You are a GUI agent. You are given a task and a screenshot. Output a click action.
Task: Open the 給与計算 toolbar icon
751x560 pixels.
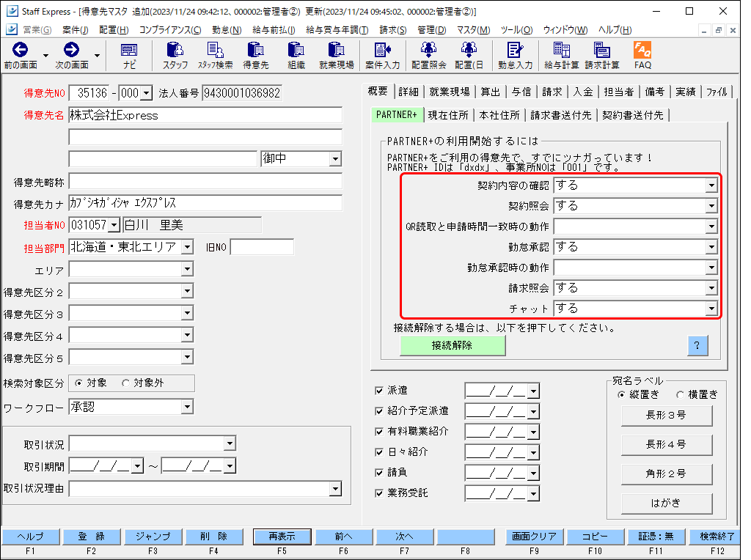[x=561, y=50]
